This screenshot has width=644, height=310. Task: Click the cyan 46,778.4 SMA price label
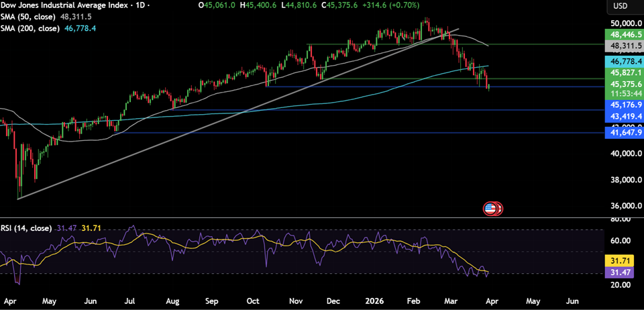pyautogui.click(x=624, y=60)
